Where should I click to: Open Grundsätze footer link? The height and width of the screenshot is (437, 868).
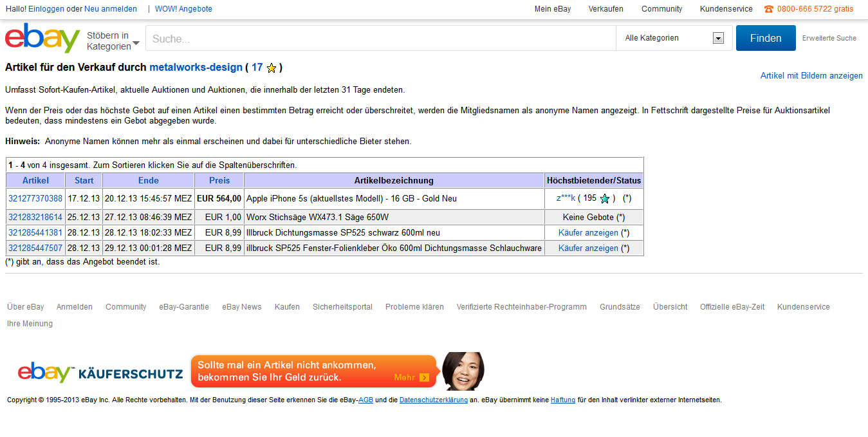click(x=620, y=307)
